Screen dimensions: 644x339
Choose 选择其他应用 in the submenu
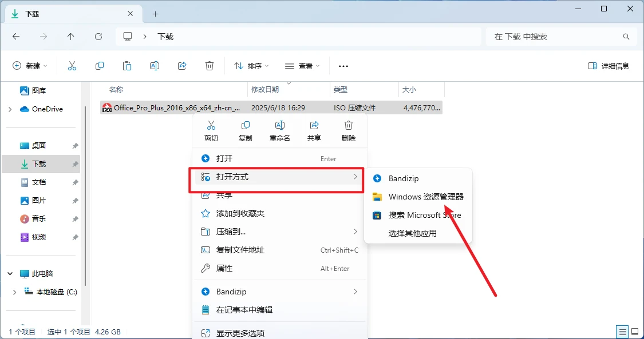point(418,233)
